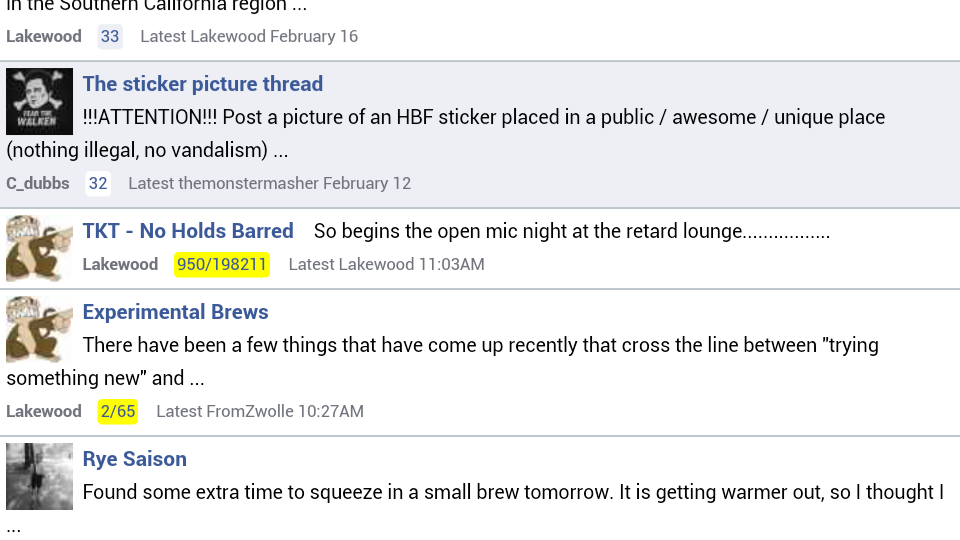
Task: Click the Rye Saison author avatar
Action: [39, 476]
